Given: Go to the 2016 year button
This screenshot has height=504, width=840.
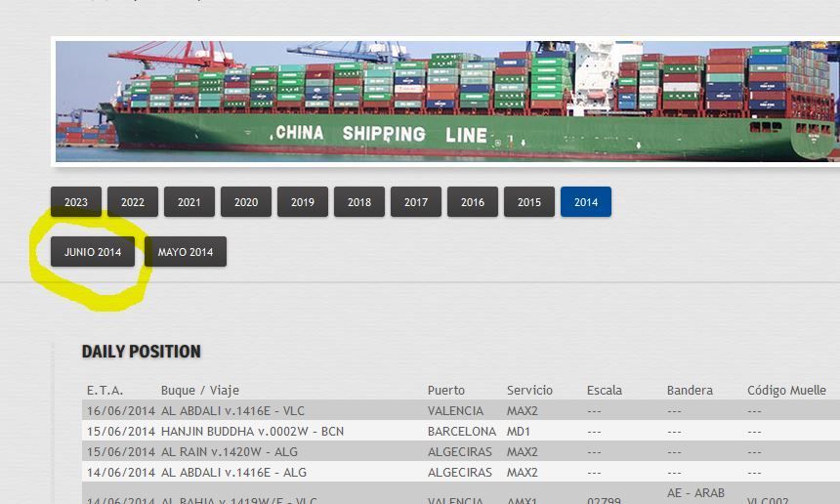Looking at the screenshot, I should pyautogui.click(x=473, y=202).
